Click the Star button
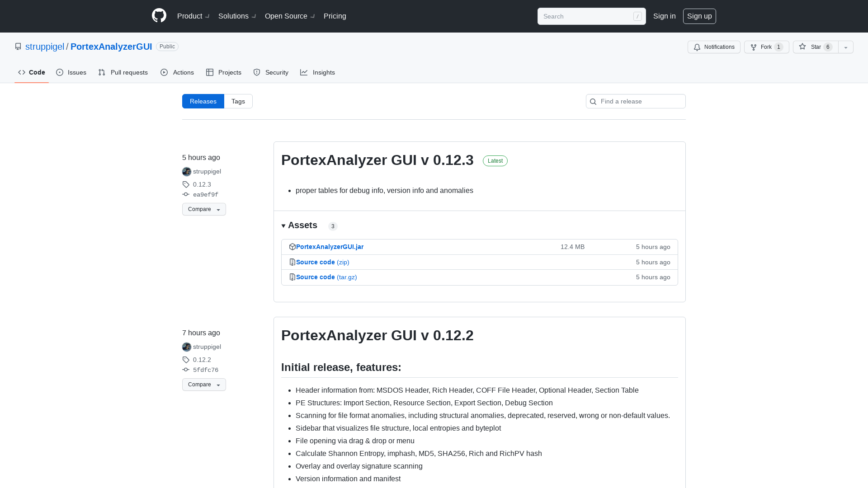This screenshot has width=868, height=488. 816,47
